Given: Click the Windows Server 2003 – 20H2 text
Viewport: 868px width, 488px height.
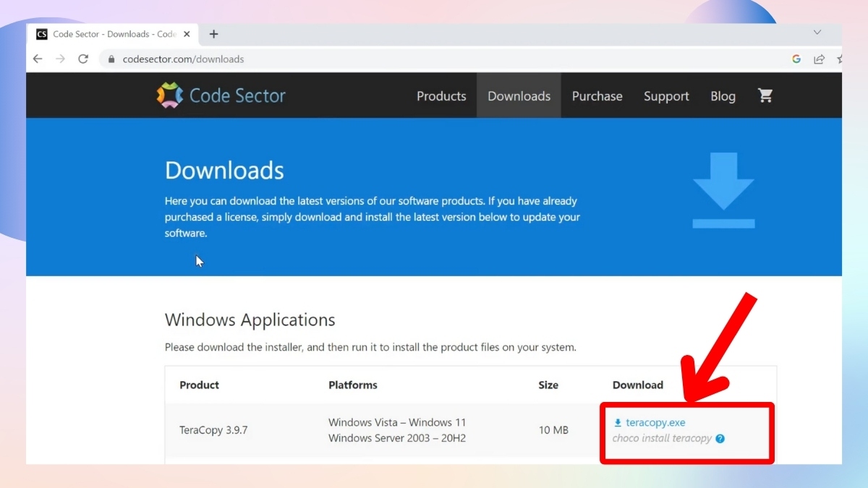Looking at the screenshot, I should pos(397,438).
